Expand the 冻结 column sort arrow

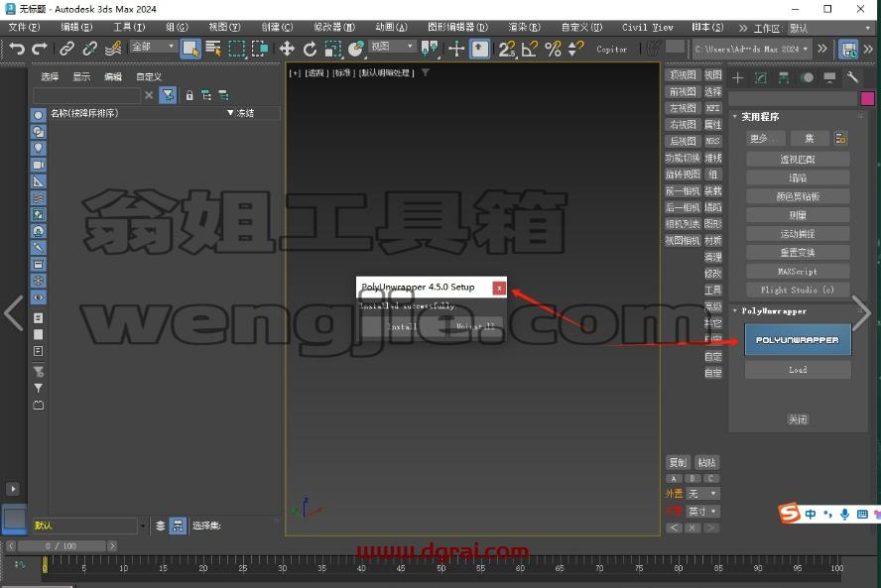230,113
